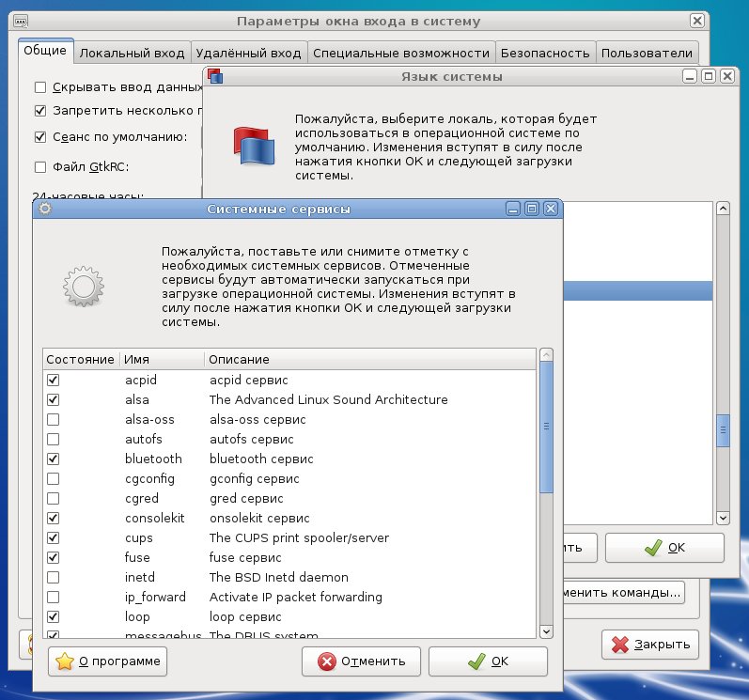Screen dimensions: 749x700
Task: Switch to the Безопасность tab
Action: click(x=545, y=53)
